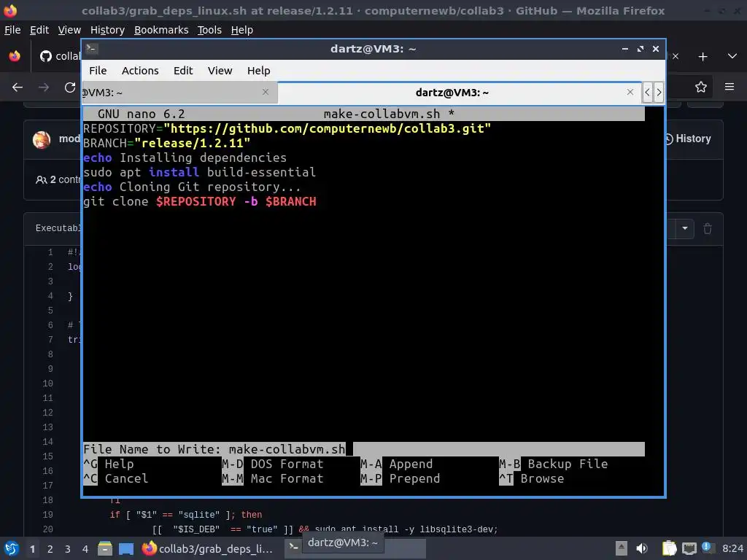This screenshot has height=560, width=747.
Task: Open Firefox hamburger application menu
Action: [729, 87]
